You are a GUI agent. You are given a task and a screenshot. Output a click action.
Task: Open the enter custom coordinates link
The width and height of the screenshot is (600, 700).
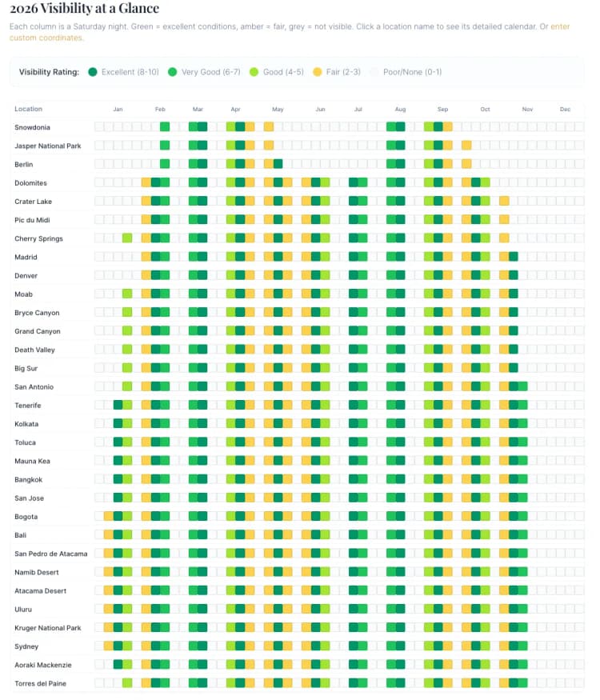coord(559,26)
